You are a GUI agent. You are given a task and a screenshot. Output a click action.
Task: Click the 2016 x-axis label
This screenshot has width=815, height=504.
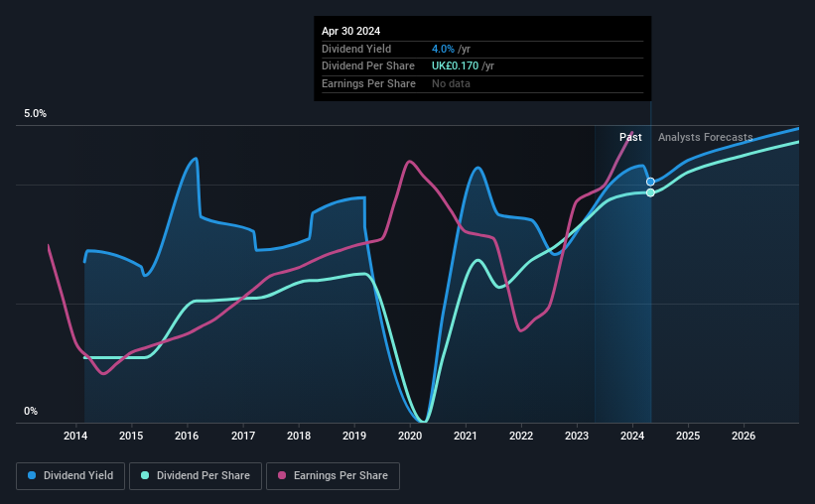pos(187,436)
